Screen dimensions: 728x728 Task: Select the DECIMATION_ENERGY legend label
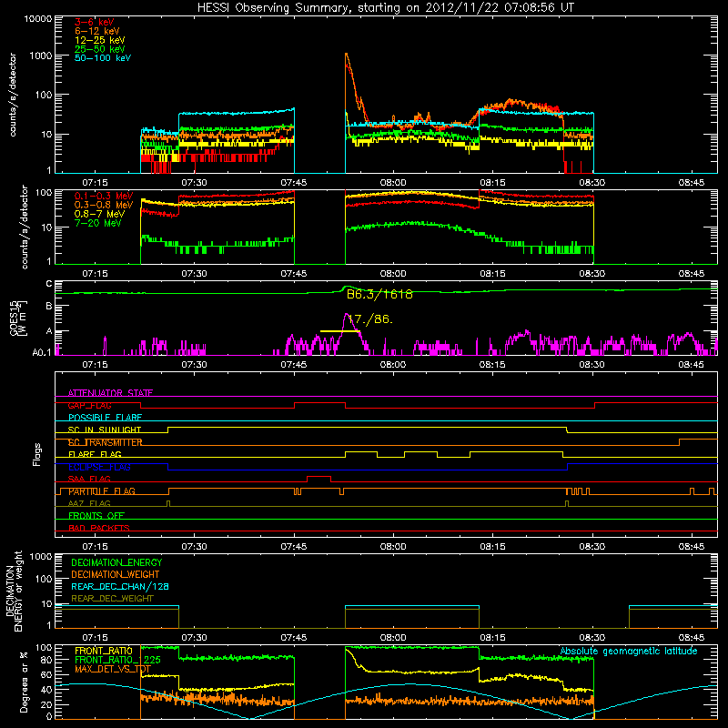point(116,562)
